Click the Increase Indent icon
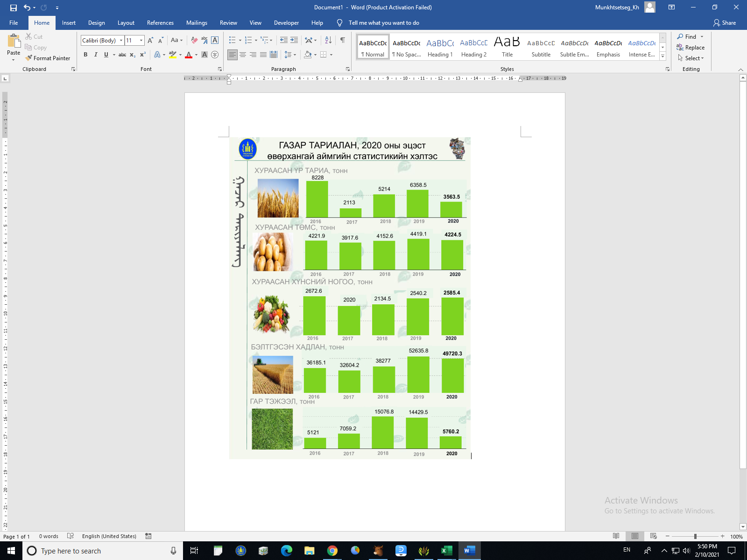Viewport: 747px width, 560px height. pyautogui.click(x=294, y=41)
